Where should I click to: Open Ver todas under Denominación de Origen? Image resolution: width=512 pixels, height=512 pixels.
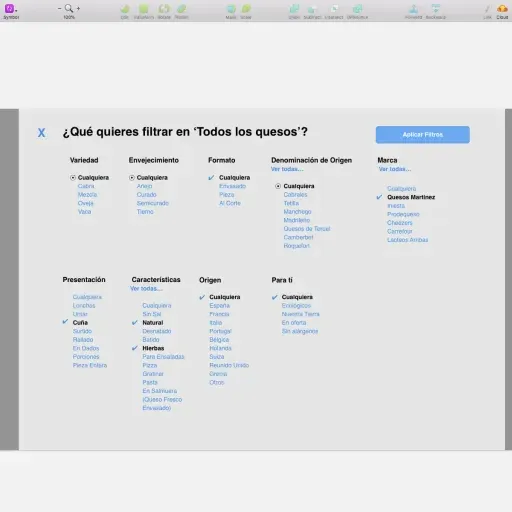point(287,169)
